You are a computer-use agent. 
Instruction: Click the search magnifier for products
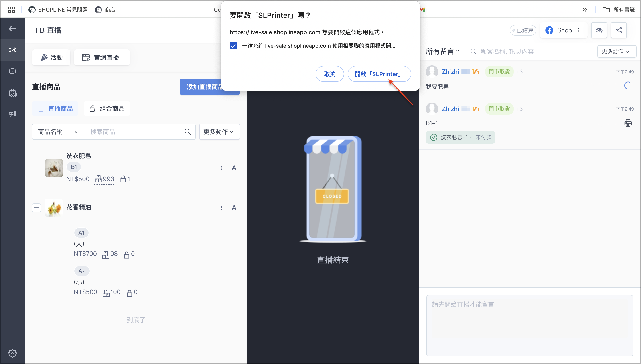pos(187,132)
